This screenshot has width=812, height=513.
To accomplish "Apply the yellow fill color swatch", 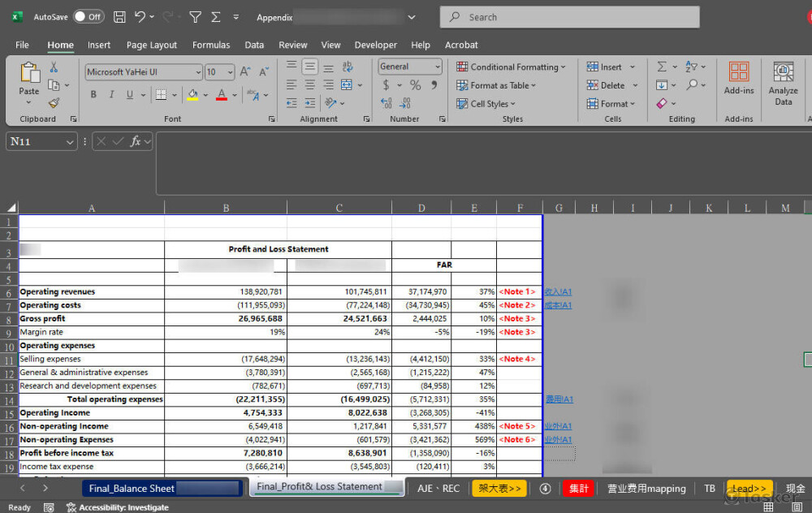I will [192, 95].
